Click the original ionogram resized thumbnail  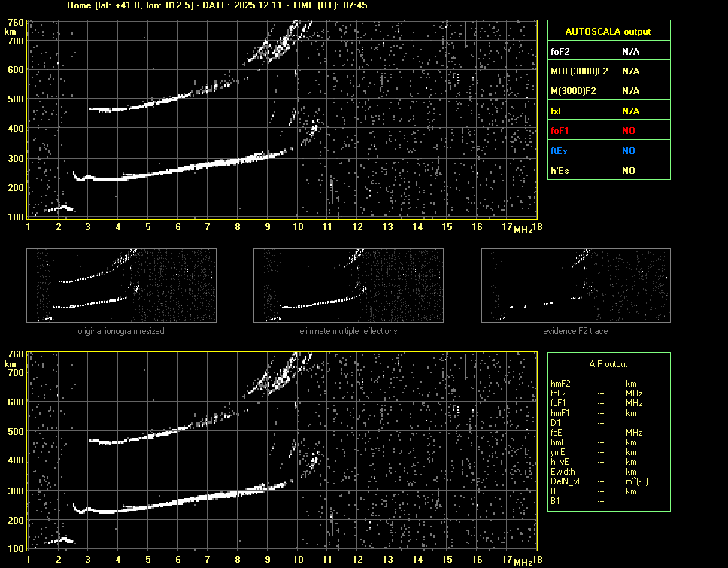(121, 286)
